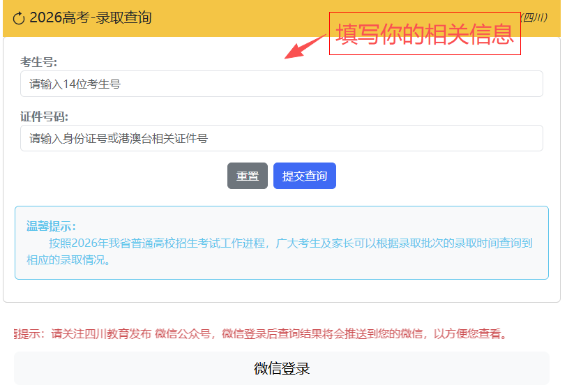The image size is (567, 392).
Task: Click the 考生号: label
Action: pos(38,62)
